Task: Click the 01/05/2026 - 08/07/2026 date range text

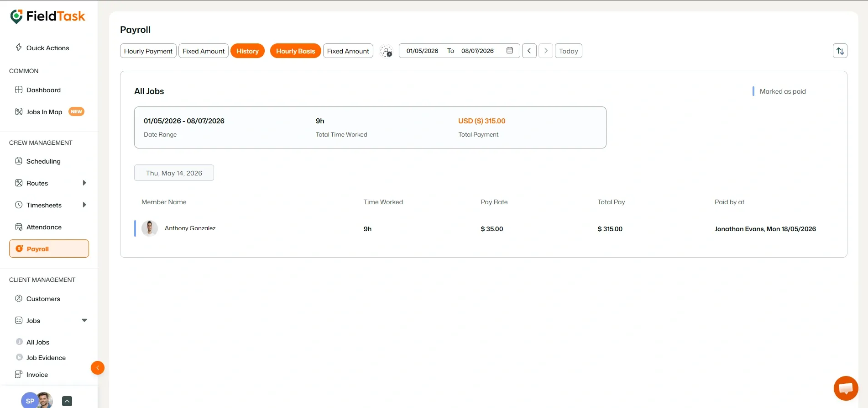Action: (184, 121)
